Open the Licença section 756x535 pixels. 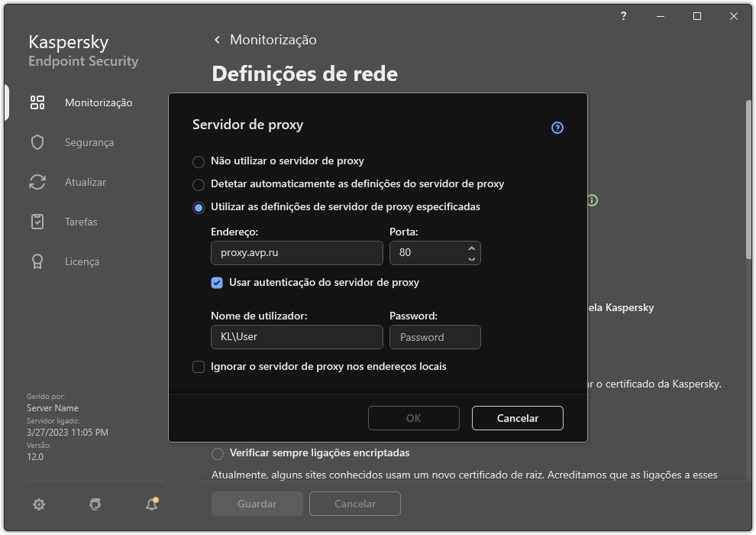click(x=37, y=261)
